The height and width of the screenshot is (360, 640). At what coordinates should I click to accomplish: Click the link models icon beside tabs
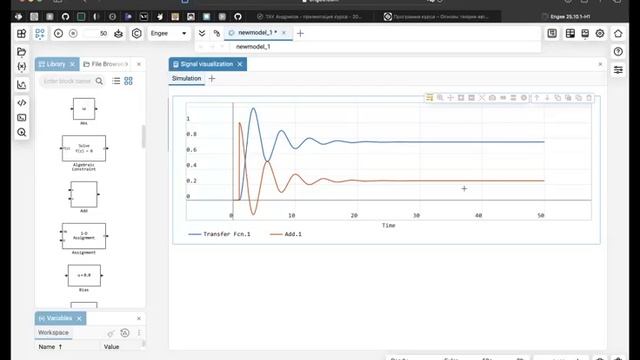click(x=217, y=33)
